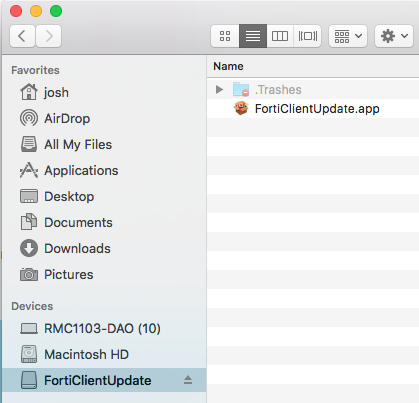Click the Pictures camera icon
The height and width of the screenshot is (403, 419).
coord(29,274)
